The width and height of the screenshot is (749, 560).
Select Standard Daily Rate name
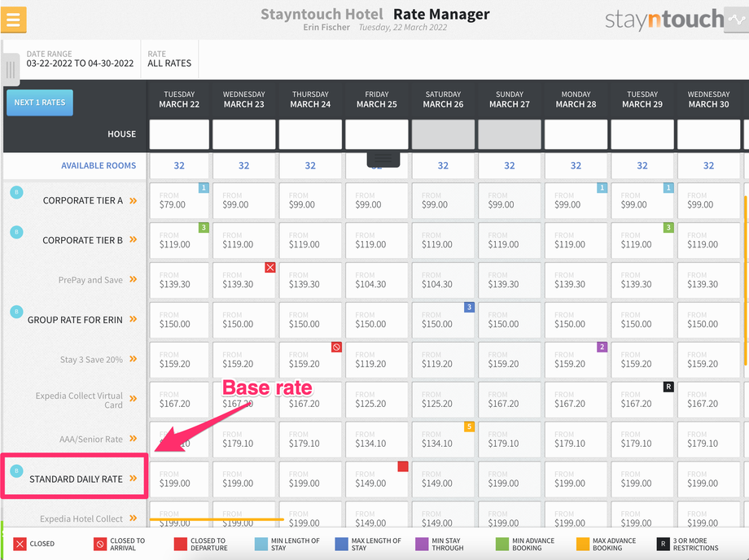click(76, 479)
